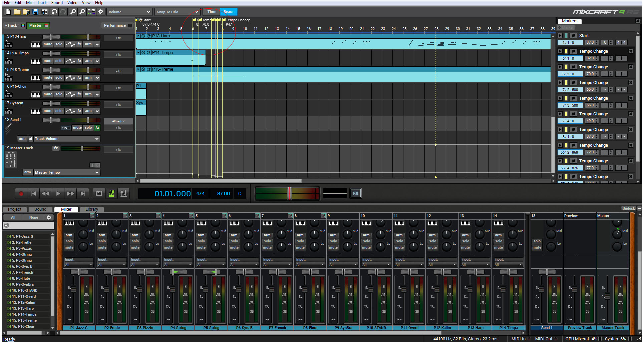644x342 pixels.
Task: Click the rewind transport button
Action: click(x=46, y=194)
